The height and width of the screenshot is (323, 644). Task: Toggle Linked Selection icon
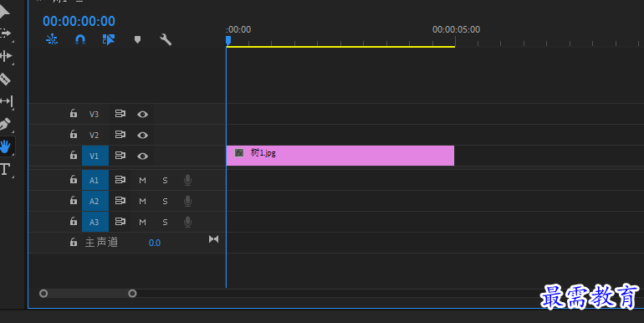109,39
